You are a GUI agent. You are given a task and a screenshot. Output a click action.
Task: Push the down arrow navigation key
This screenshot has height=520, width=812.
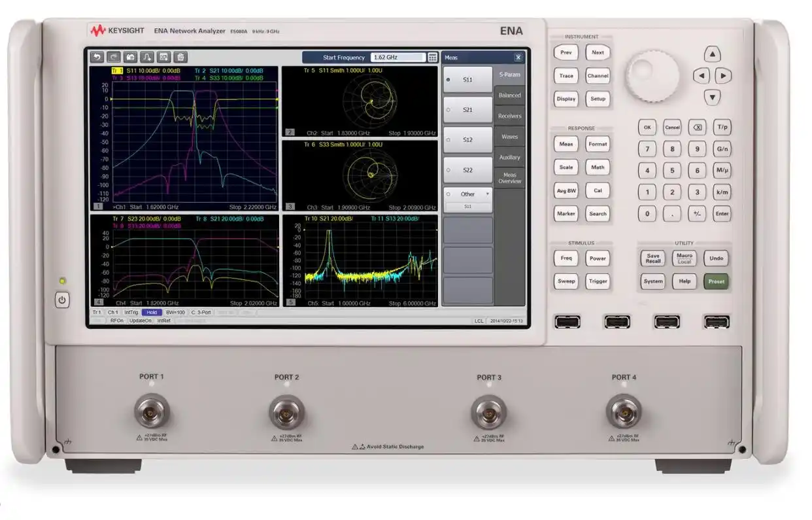click(x=712, y=97)
